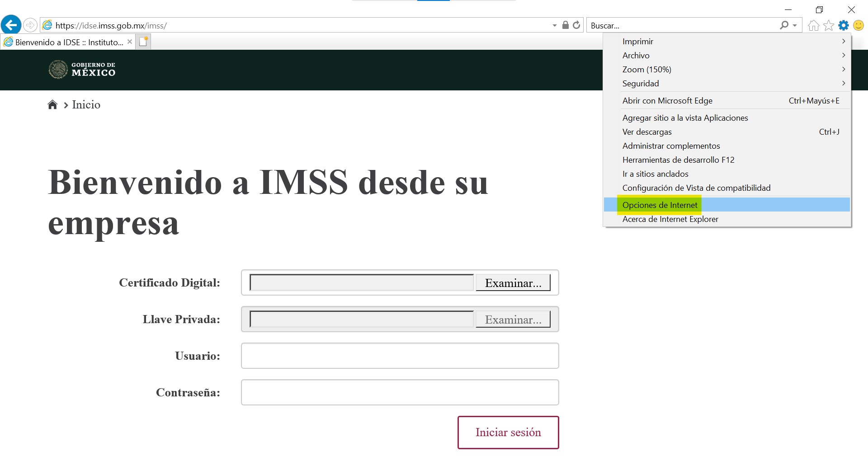The width and height of the screenshot is (868, 461).
Task: Expand the Seguridad submenu
Action: click(727, 83)
